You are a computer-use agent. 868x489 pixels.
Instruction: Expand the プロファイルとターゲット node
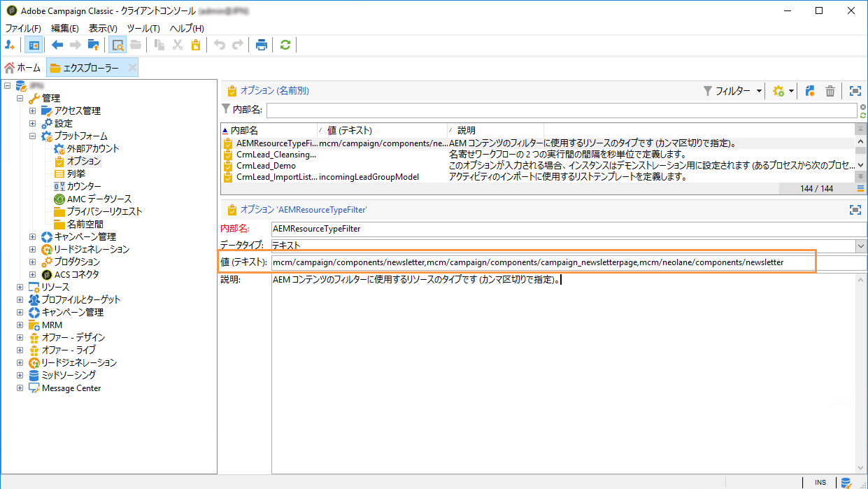coord(20,299)
